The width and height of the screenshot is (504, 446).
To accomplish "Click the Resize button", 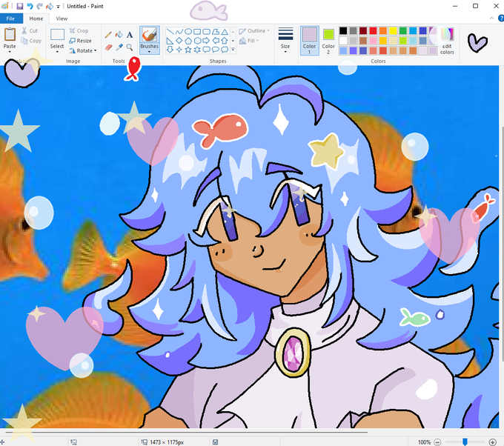I will [81, 41].
